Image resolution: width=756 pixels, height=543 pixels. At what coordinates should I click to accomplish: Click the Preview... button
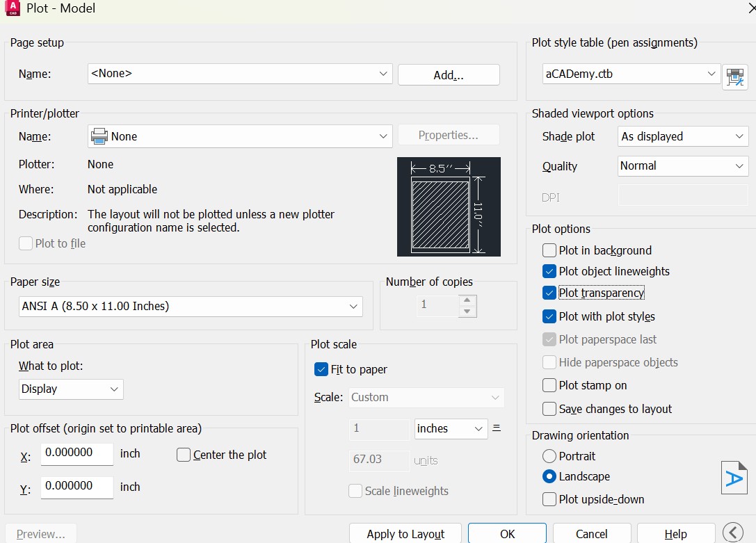[x=40, y=534]
